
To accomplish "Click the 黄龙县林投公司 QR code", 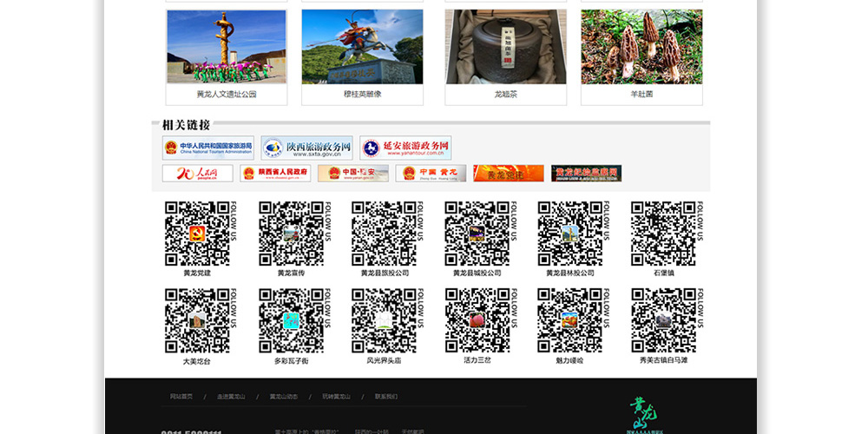I will [x=570, y=233].
